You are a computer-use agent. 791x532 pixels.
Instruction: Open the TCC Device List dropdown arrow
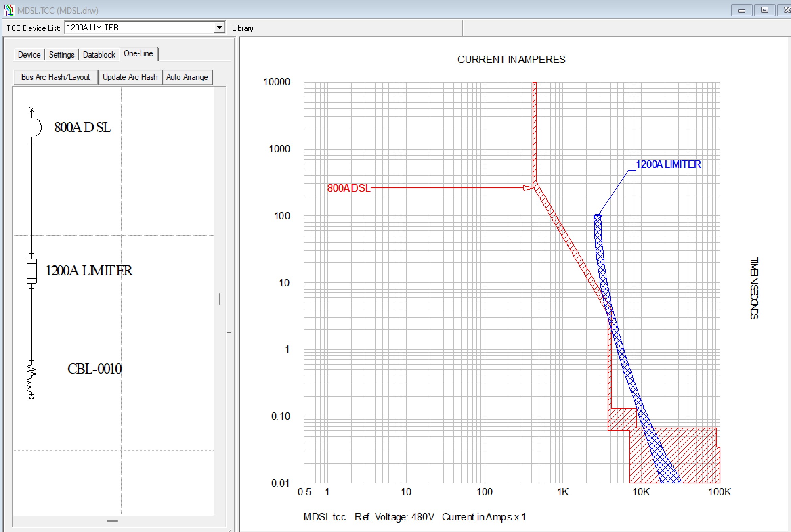[219, 27]
